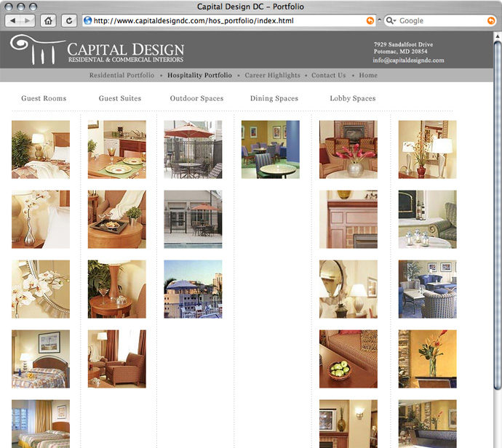The image size is (502, 448).
Task: Click the window zoom button in title bar
Action: coord(33,7)
